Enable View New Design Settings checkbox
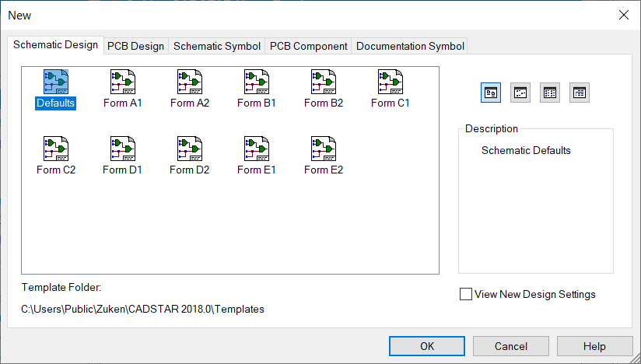This screenshot has width=641, height=364. coord(466,294)
